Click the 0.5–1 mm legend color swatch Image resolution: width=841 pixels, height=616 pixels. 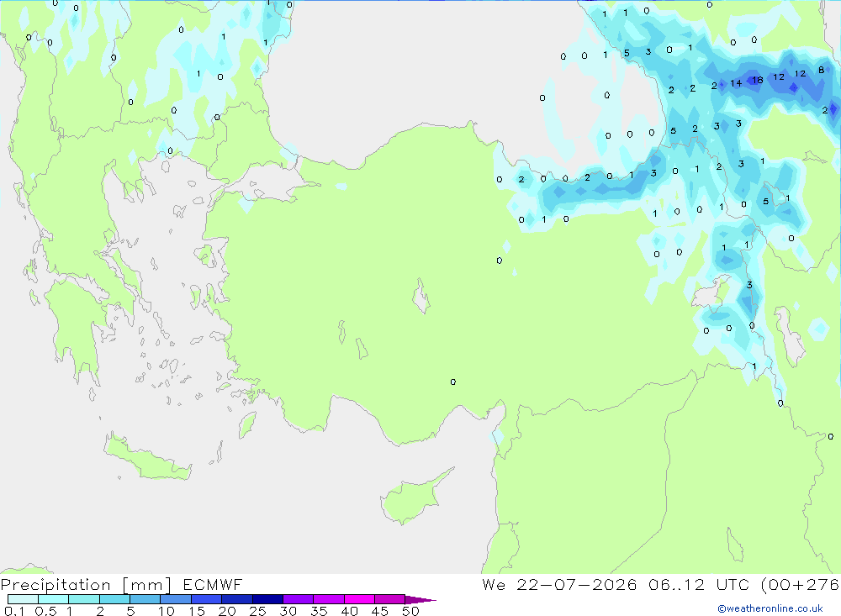54,599
